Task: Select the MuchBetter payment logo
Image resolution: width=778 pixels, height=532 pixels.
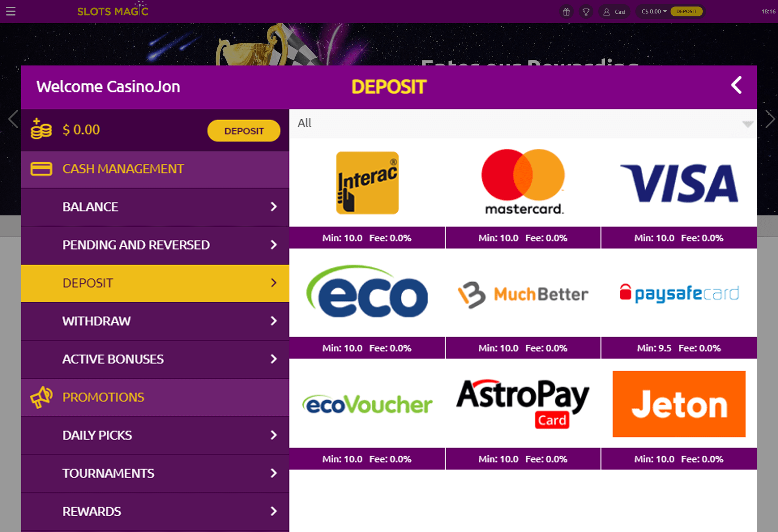Action: click(x=523, y=294)
